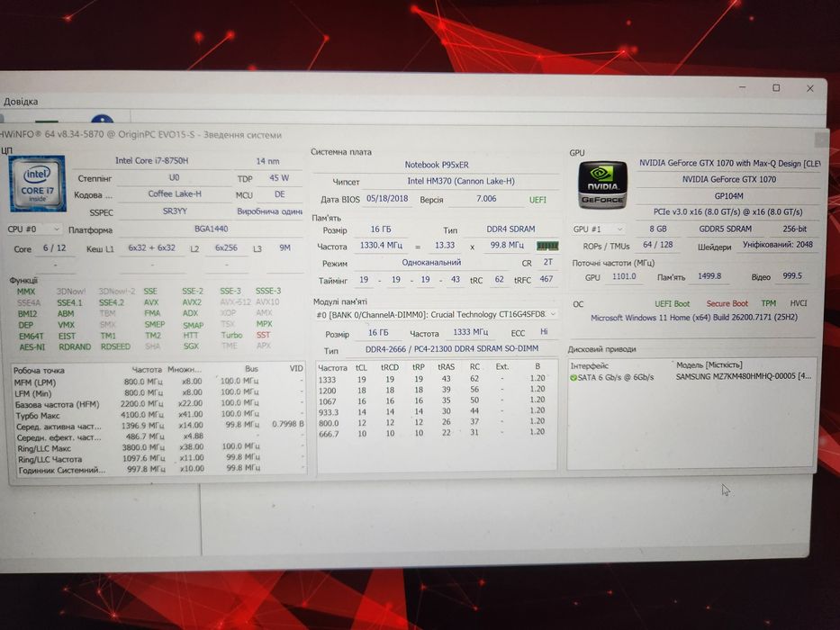Click the ROPs / TMUs value 64 / 128
This screenshot has width=840, height=630.
click(657, 244)
